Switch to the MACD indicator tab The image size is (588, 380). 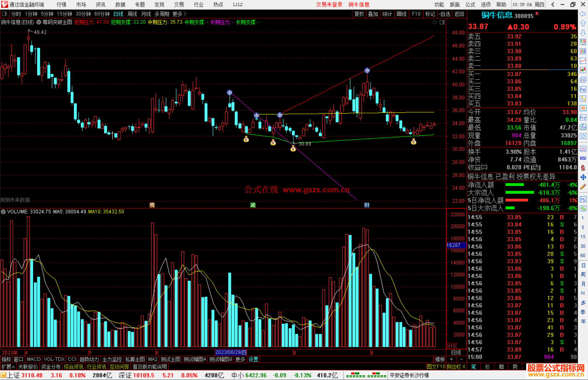[34, 359]
